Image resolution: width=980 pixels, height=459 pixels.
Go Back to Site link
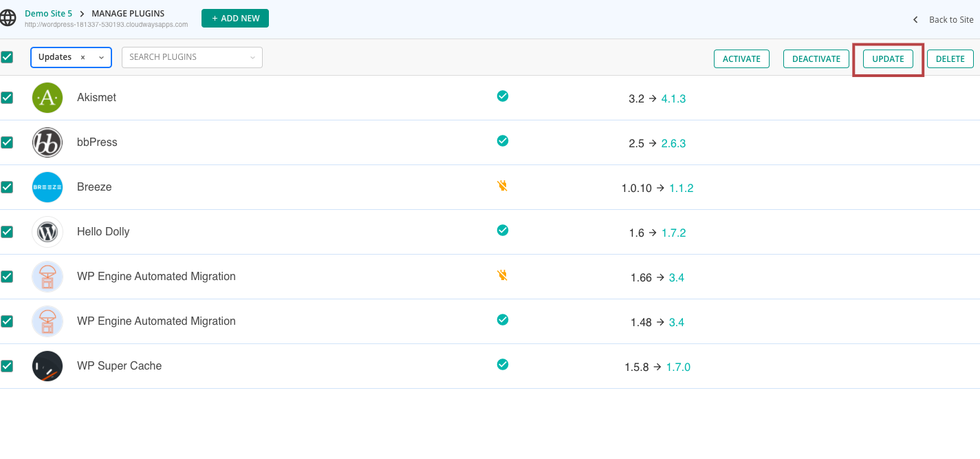coord(951,20)
